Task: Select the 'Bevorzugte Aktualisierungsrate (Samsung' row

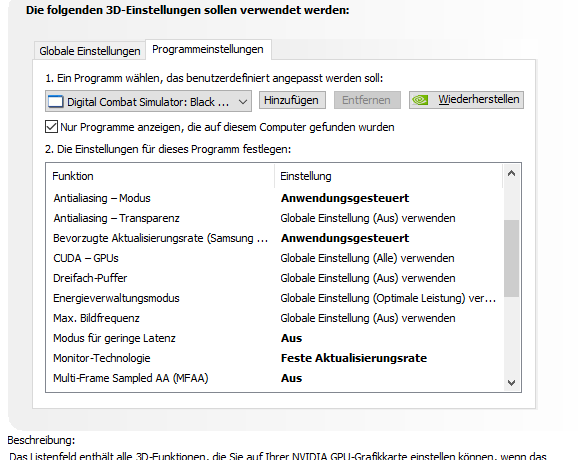Action: coord(274,238)
